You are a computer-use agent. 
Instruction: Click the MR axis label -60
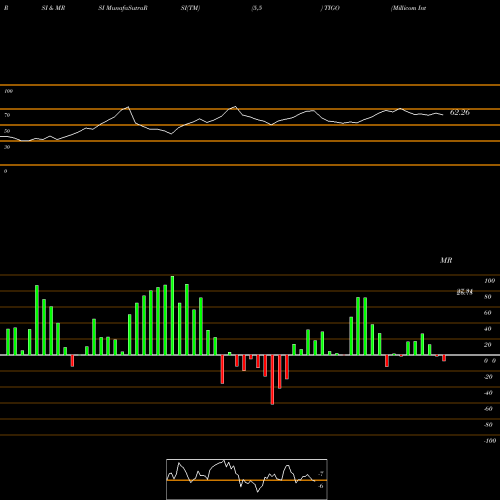point(488,409)
